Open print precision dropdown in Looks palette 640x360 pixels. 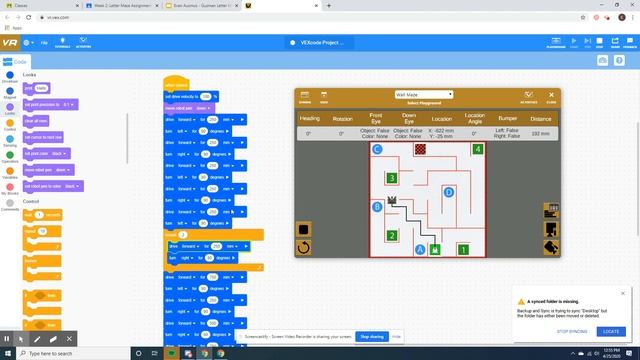coord(69,104)
